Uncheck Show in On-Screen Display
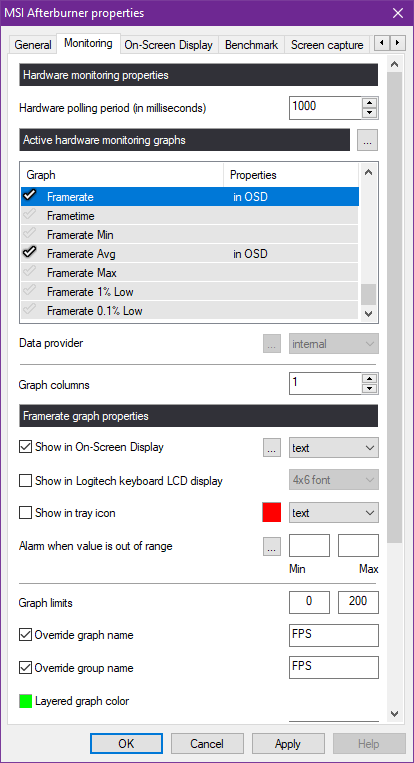Viewport: 414px width, 763px height. tap(25, 447)
